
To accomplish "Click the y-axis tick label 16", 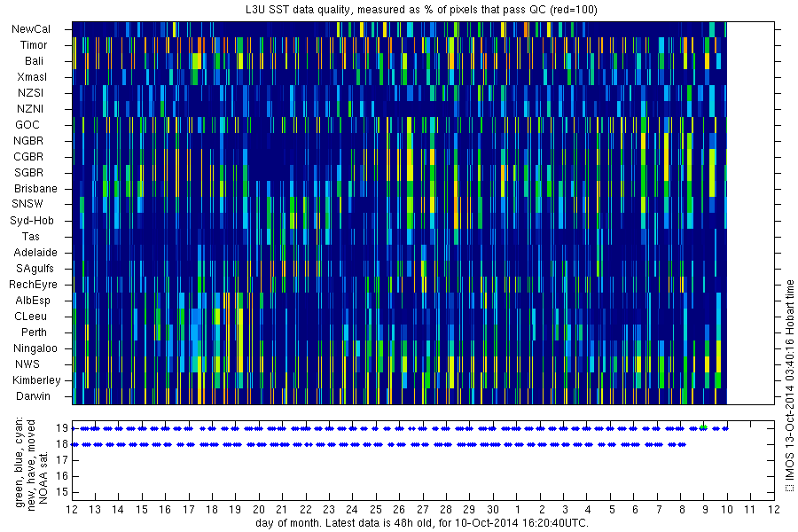I will tap(62, 476).
